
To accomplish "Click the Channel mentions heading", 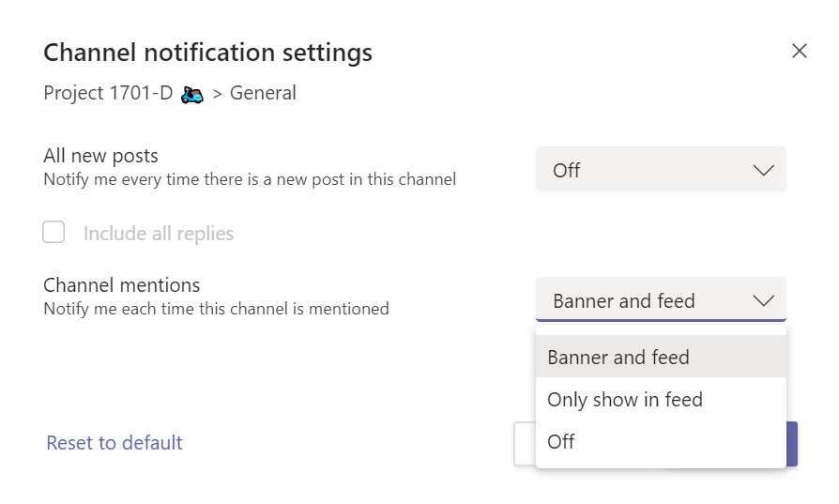I will pyautogui.click(x=122, y=285).
